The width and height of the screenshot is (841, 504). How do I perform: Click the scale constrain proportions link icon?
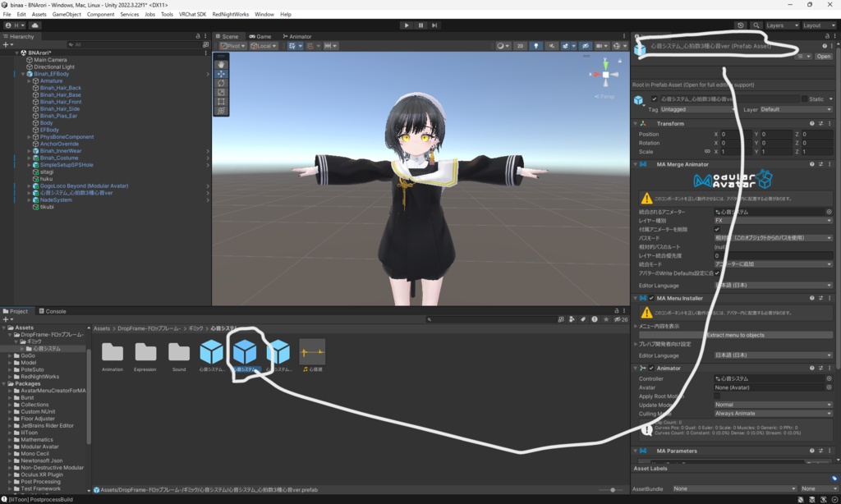click(x=707, y=152)
